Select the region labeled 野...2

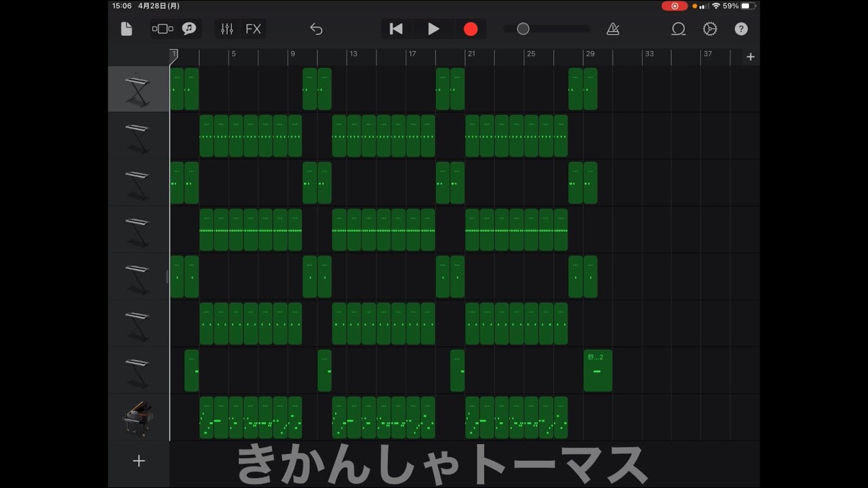tap(597, 371)
